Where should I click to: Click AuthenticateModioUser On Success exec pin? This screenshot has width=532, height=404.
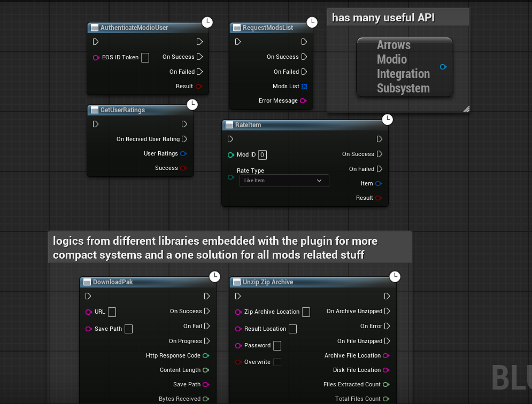pos(200,57)
